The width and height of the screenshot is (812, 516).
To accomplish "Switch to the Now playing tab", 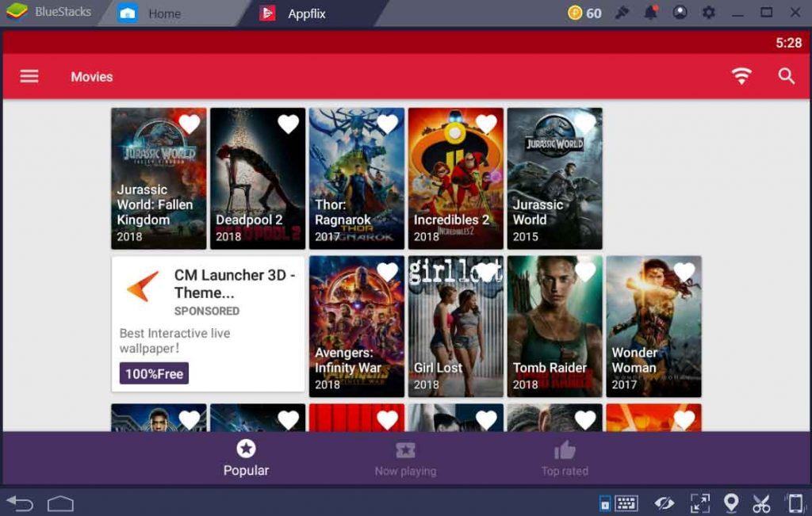I will coord(405,458).
